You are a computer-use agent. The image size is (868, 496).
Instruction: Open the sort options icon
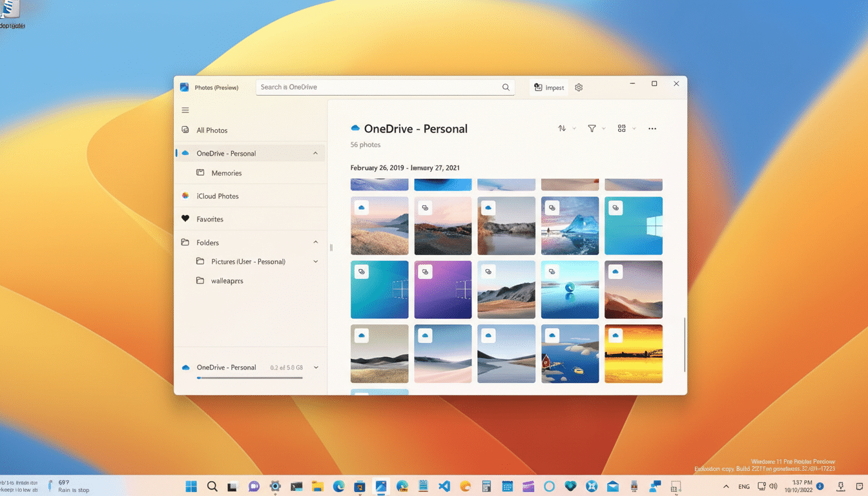pyautogui.click(x=561, y=128)
